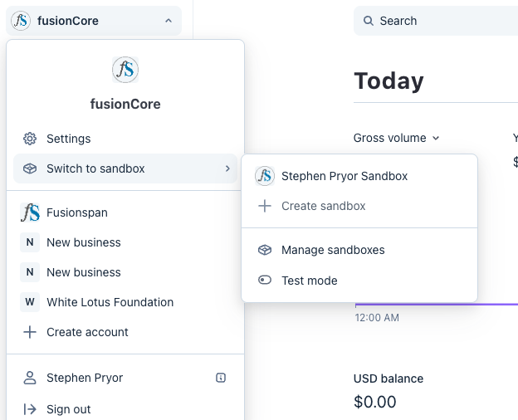Click the White Lotus Foundation W avatar
The image size is (518, 420).
30,301
